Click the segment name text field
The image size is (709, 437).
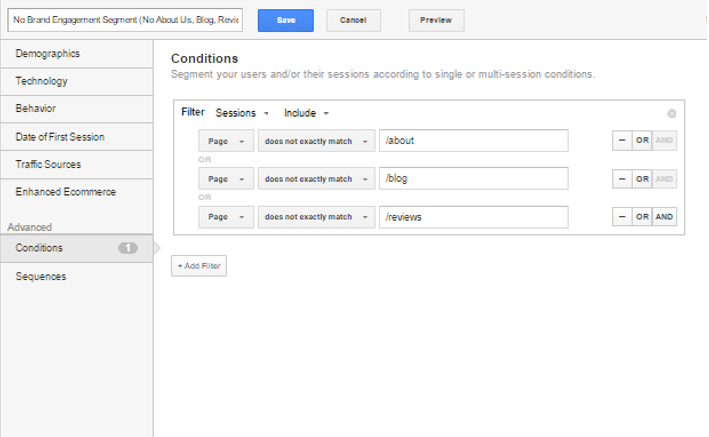(x=125, y=20)
